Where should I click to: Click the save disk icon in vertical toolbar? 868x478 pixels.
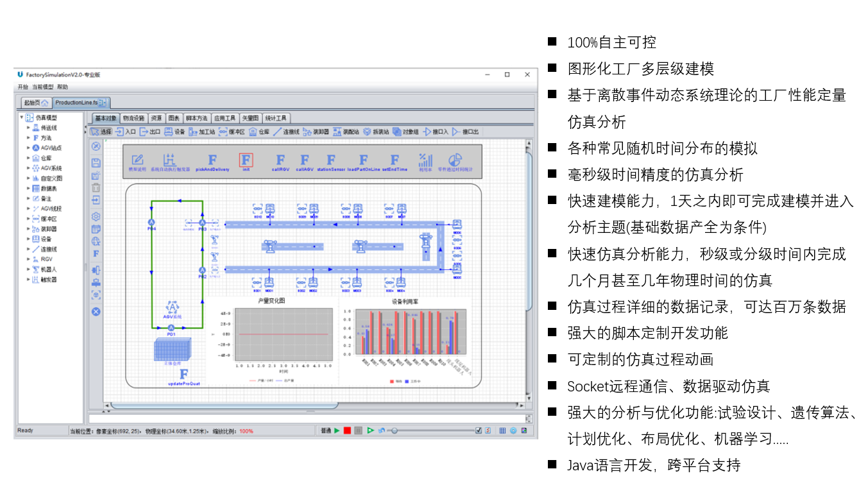96,162
